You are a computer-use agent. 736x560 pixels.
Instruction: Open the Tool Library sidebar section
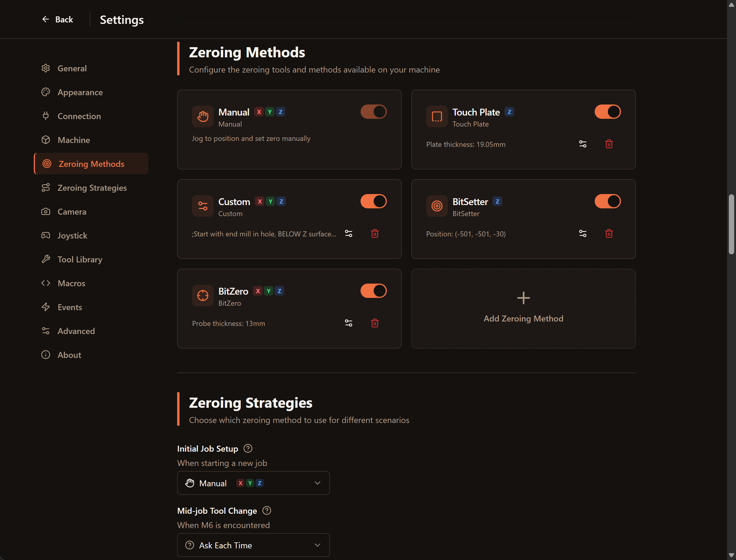tap(80, 259)
